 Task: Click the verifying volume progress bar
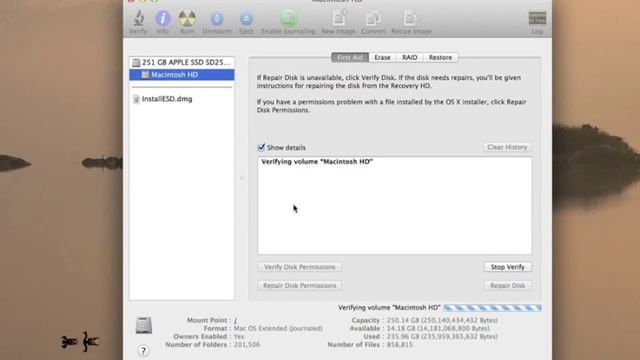(493, 308)
